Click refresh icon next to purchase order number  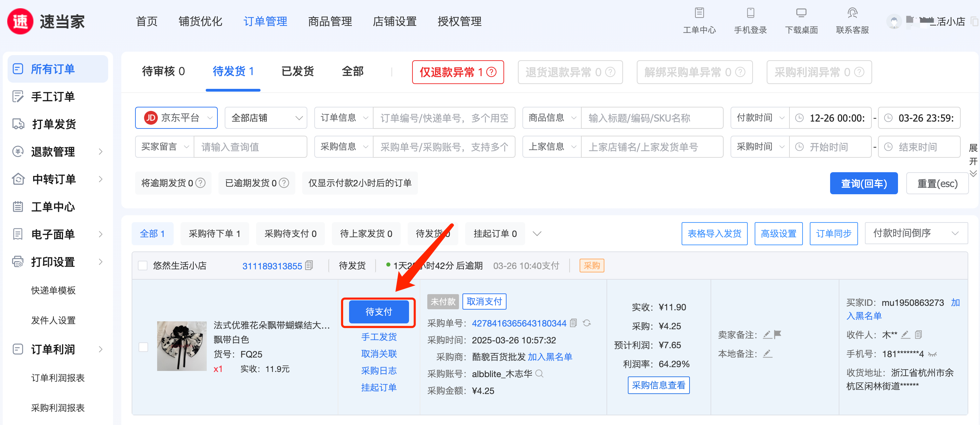coord(586,323)
